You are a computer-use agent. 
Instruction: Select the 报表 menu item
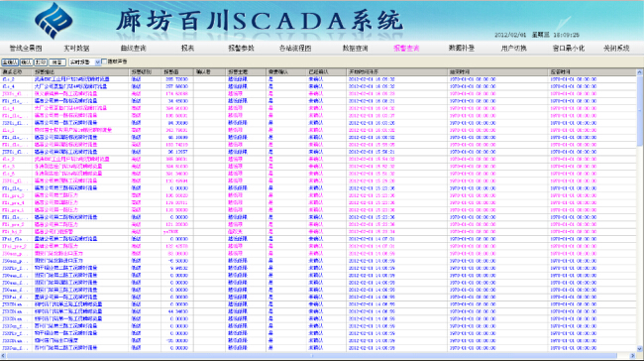[x=187, y=49]
